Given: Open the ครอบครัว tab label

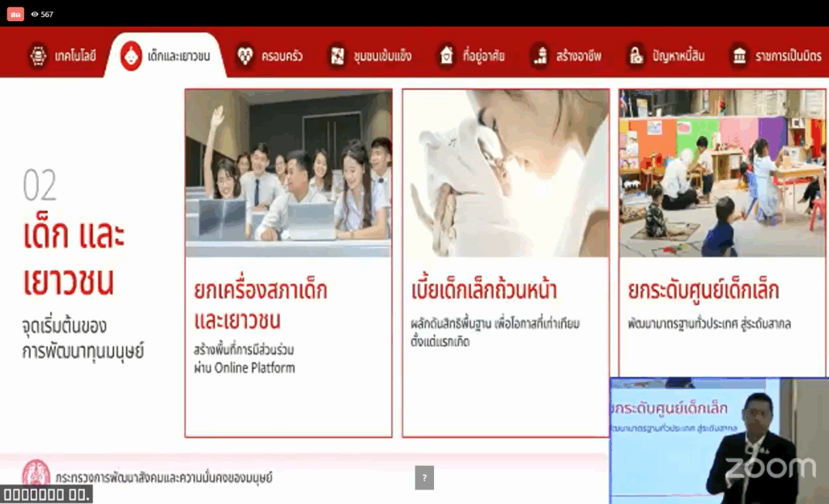Looking at the screenshot, I should (282, 56).
